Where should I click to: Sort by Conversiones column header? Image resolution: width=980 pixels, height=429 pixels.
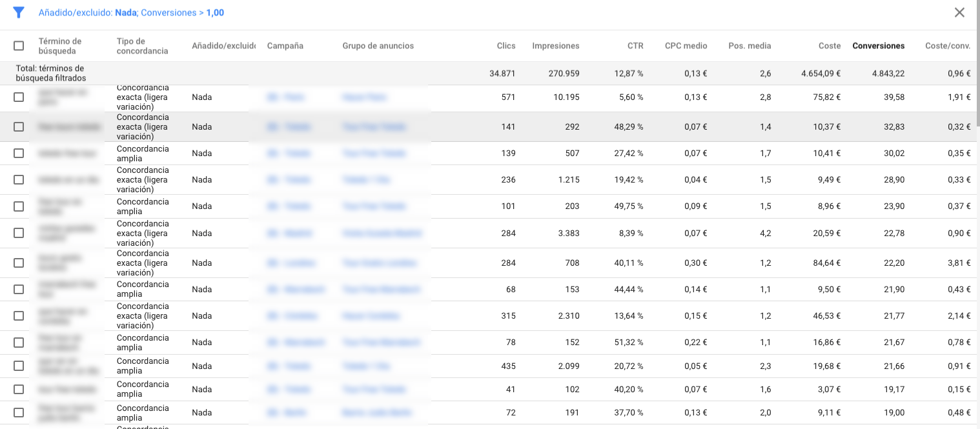click(x=878, y=46)
